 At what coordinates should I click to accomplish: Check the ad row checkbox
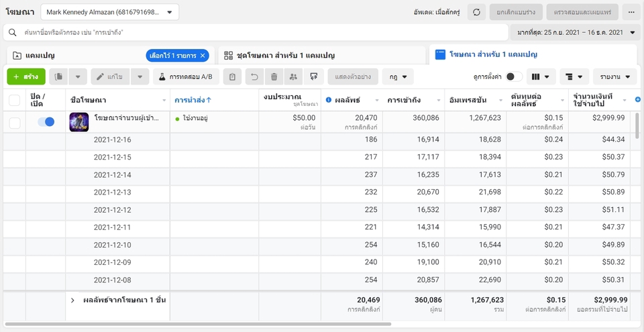[x=14, y=123]
